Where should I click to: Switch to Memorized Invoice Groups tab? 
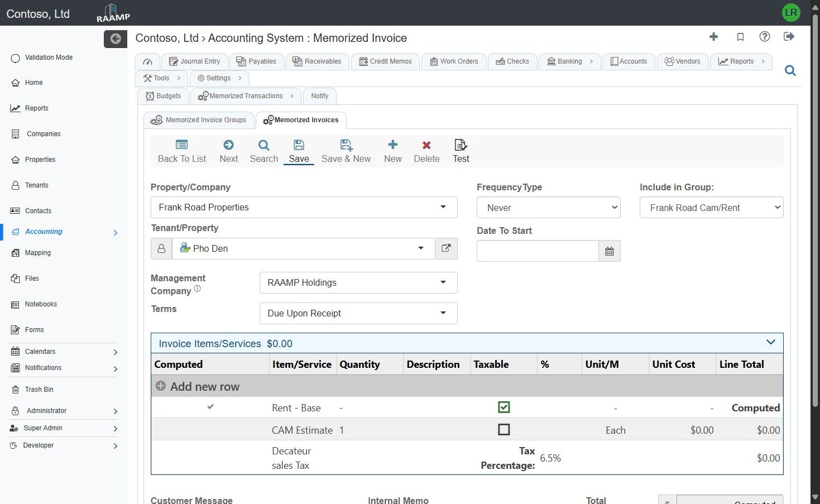[x=199, y=120]
